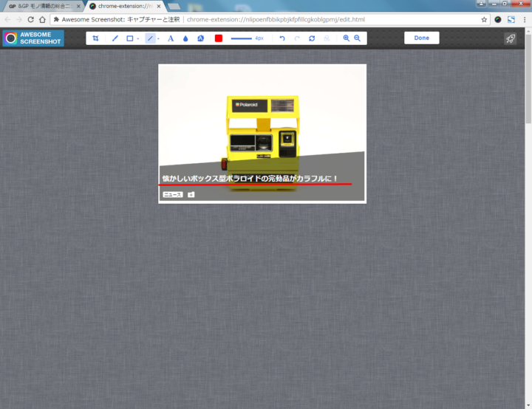This screenshot has height=409, width=532.
Task: Zoom out of the captured image
Action: [x=358, y=38]
